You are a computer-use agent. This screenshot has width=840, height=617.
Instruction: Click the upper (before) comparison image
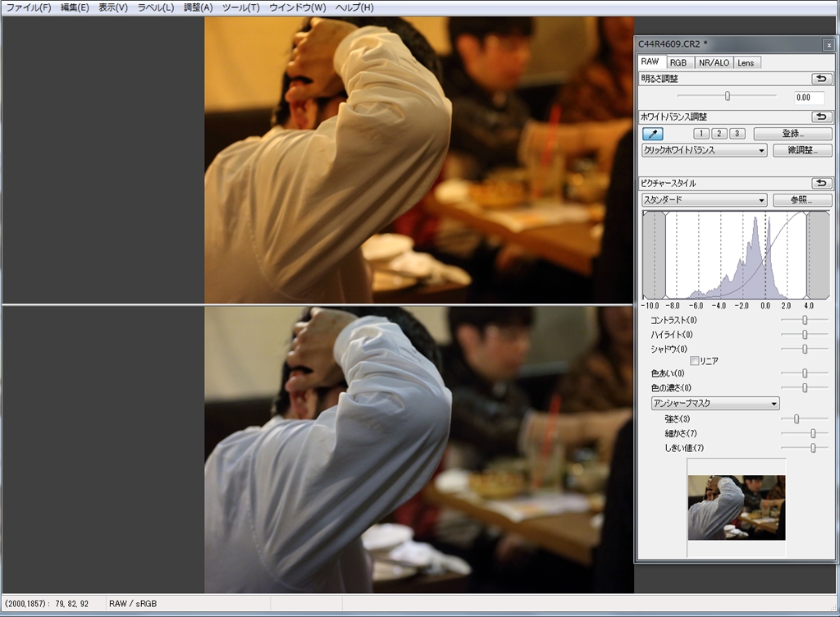point(419,160)
